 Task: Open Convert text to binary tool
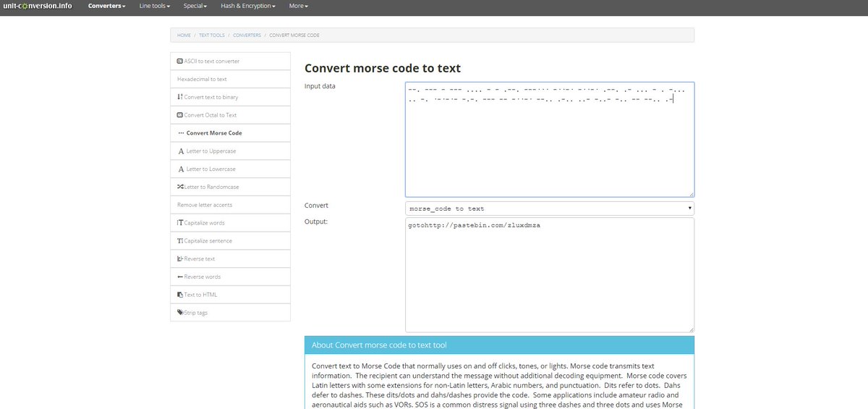(x=230, y=97)
